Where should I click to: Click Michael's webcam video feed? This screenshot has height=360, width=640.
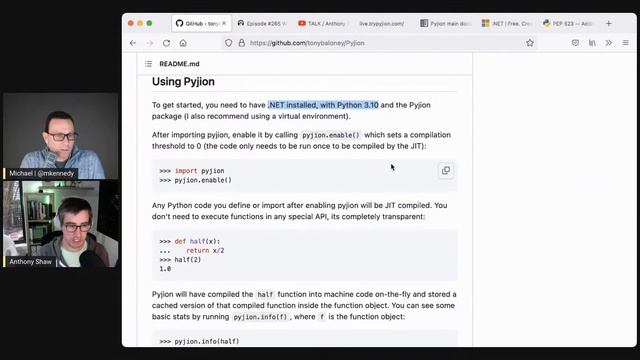pyautogui.click(x=60, y=136)
